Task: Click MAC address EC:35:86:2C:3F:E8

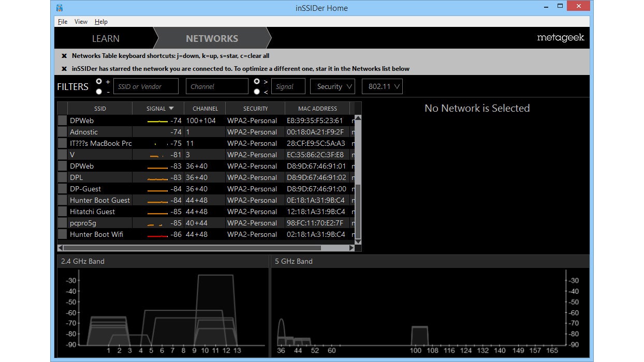Action: coord(315,155)
